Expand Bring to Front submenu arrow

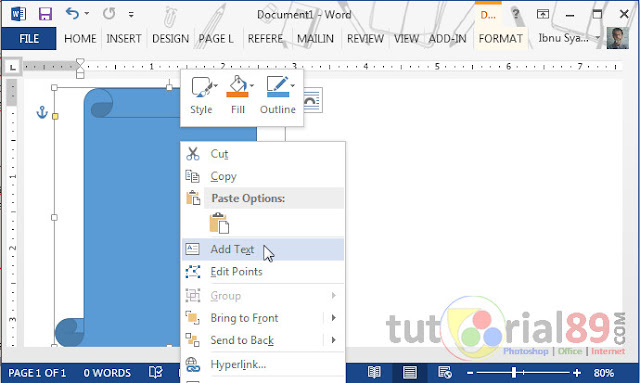[333, 318]
